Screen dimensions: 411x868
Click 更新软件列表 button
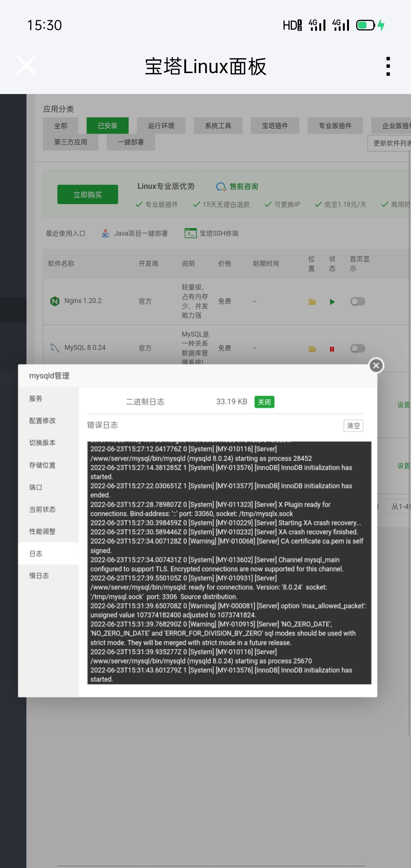[390, 143]
